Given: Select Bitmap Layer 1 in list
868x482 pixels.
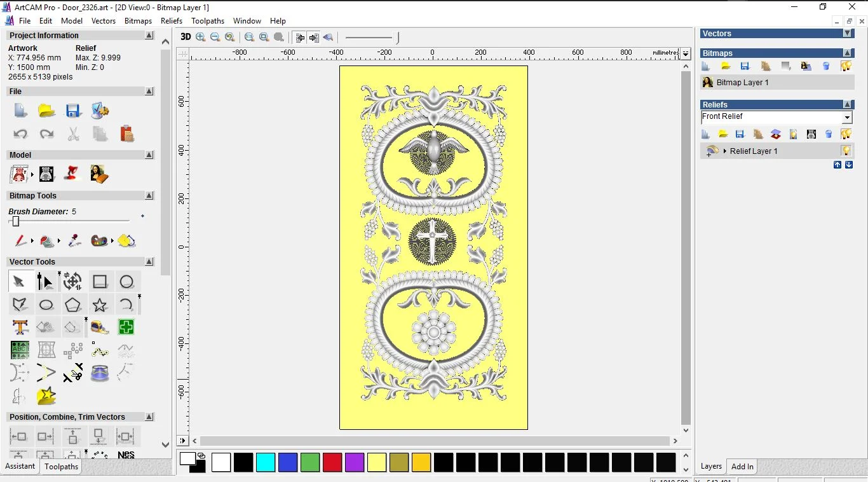Looking at the screenshot, I should coord(742,83).
